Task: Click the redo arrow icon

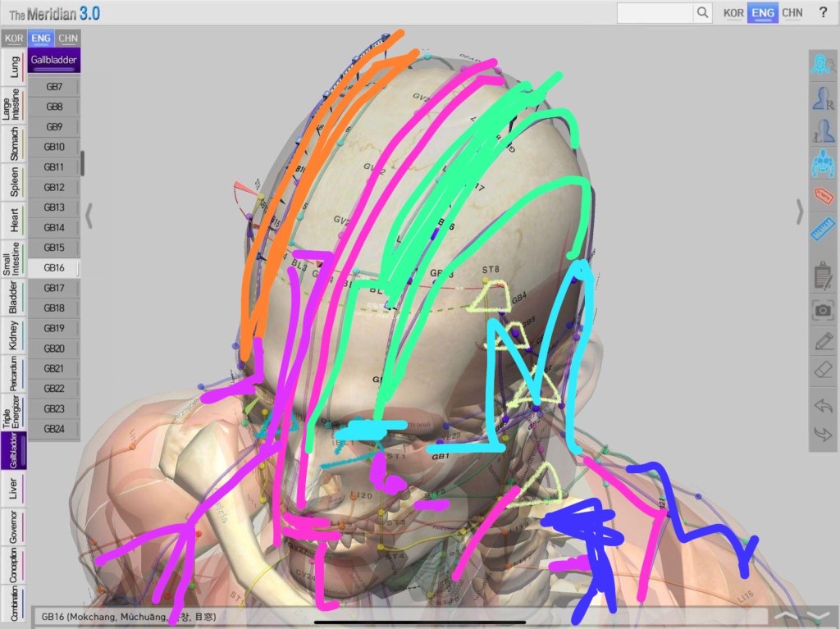Action: (823, 433)
